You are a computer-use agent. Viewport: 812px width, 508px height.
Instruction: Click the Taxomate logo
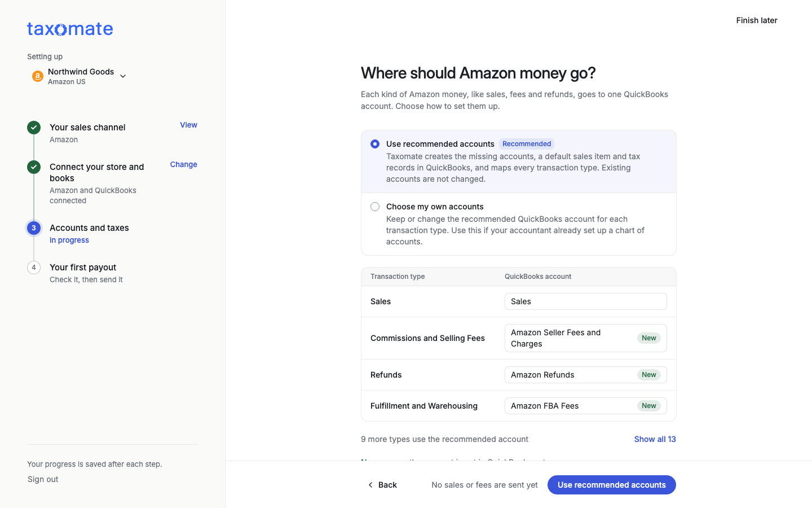70,29
